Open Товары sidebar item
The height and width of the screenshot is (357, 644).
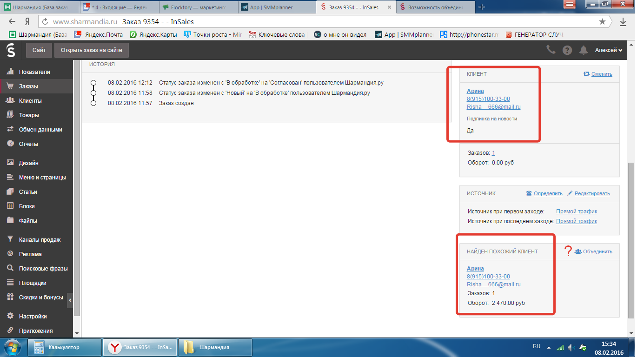pos(29,115)
